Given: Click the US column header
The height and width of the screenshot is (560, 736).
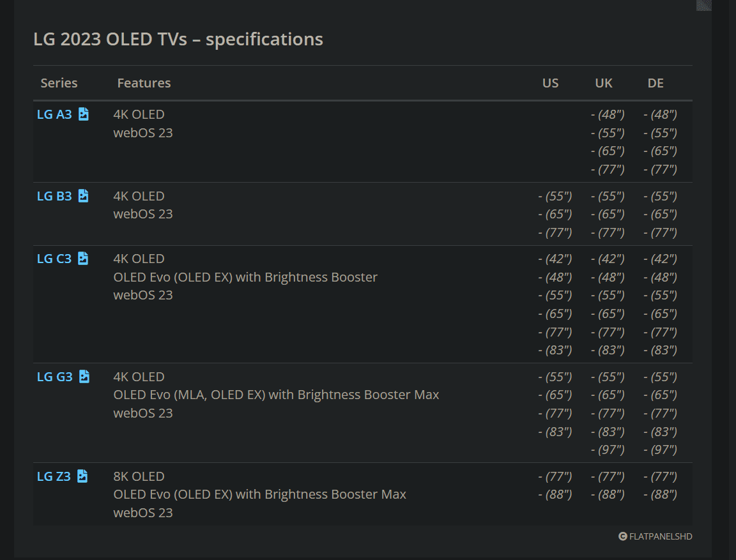Looking at the screenshot, I should 551,83.
